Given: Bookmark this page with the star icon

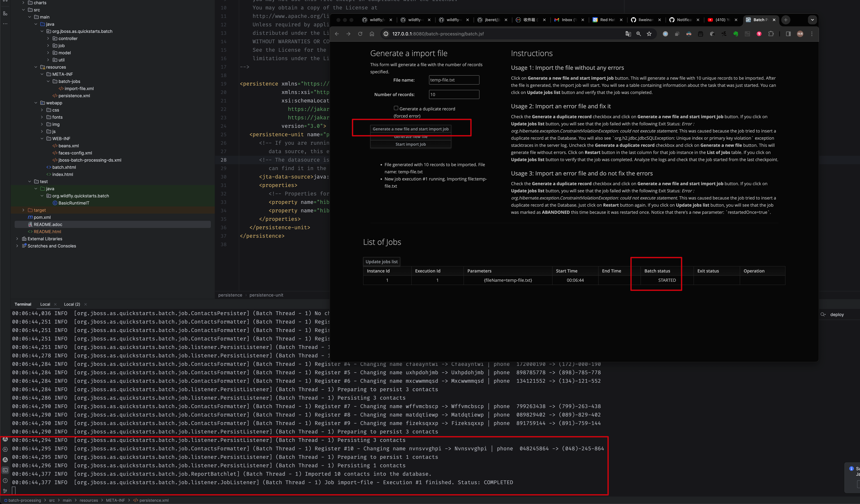Looking at the screenshot, I should tap(649, 34).
